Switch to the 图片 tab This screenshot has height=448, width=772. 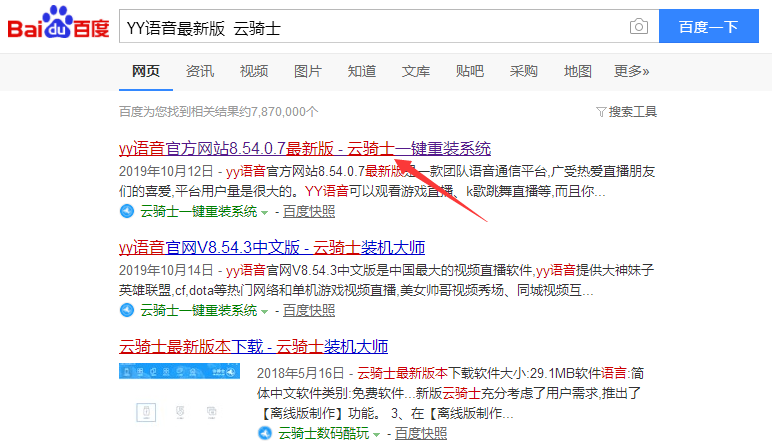point(308,71)
